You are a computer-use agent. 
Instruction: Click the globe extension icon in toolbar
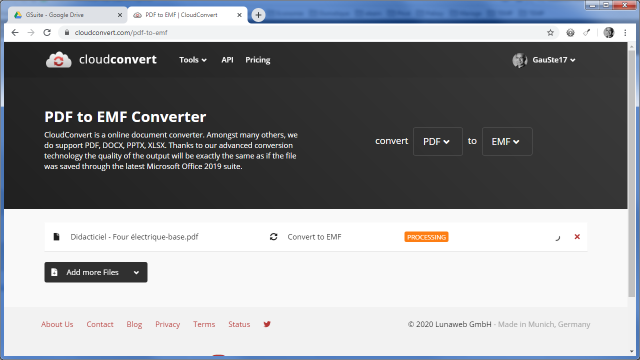pyautogui.click(x=570, y=33)
